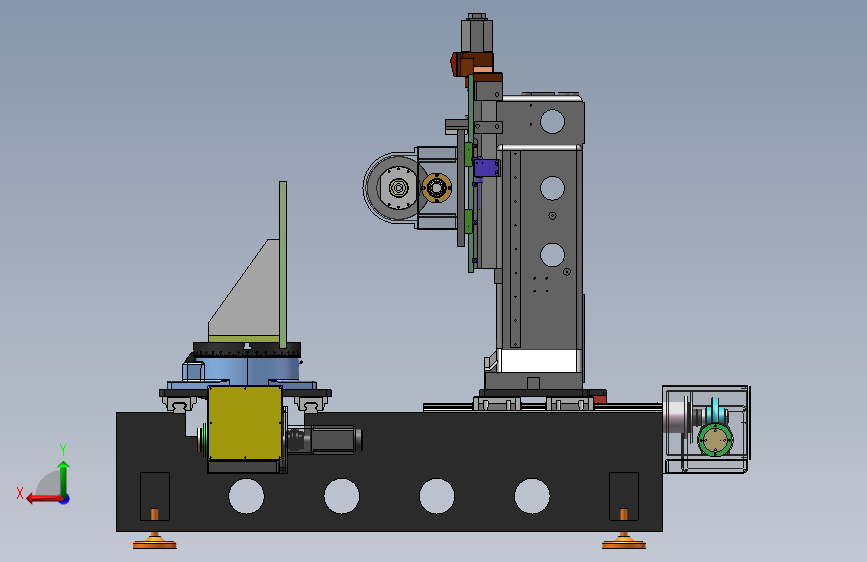The image size is (867, 562).
Task: Click the blue Z axis dot on the triad
Action: click(65, 500)
